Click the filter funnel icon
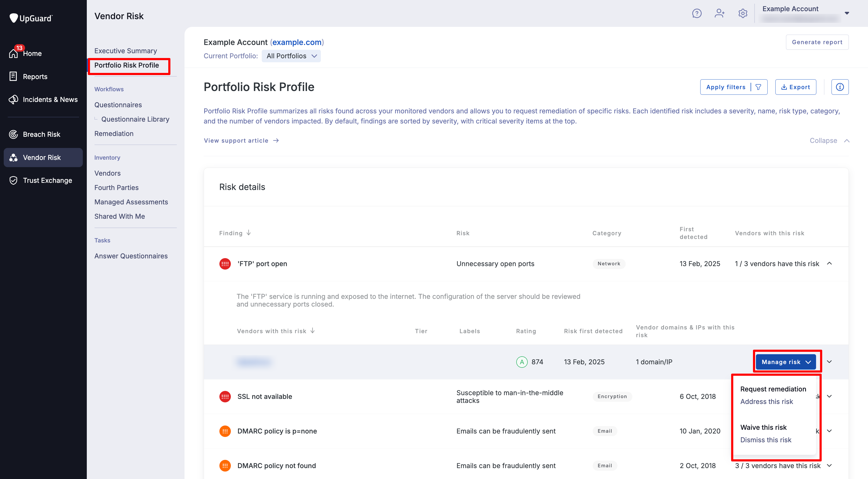 758,87
